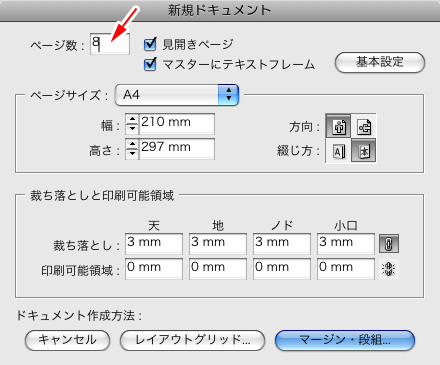Click the マージン・段組... button
The width and height of the screenshot is (440, 365).
click(345, 340)
